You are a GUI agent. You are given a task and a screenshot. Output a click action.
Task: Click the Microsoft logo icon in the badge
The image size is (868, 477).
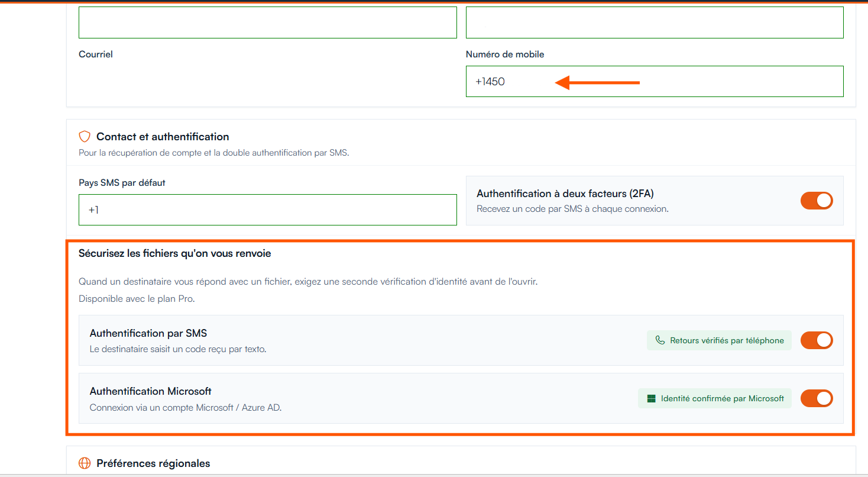(x=652, y=398)
